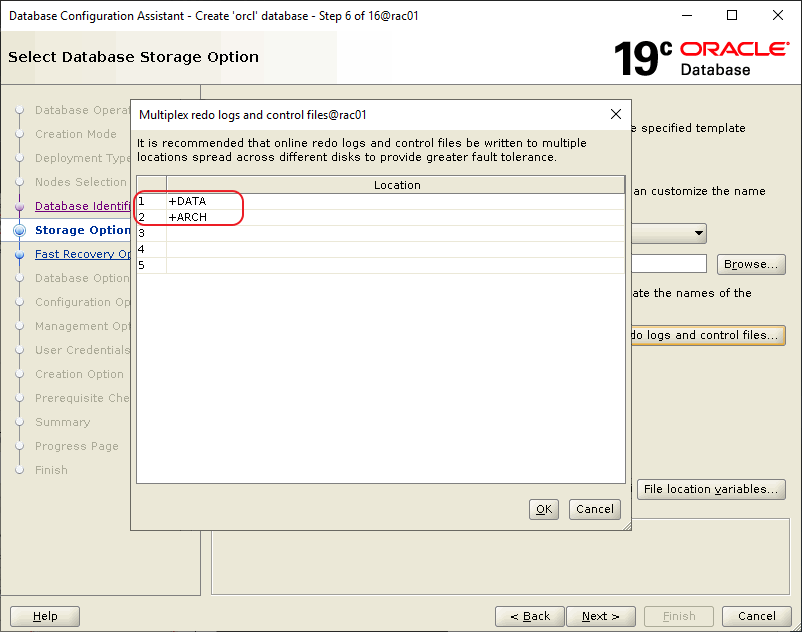The width and height of the screenshot is (802, 632).
Task: Select the Storage Option step bullet
Action: tap(20, 231)
